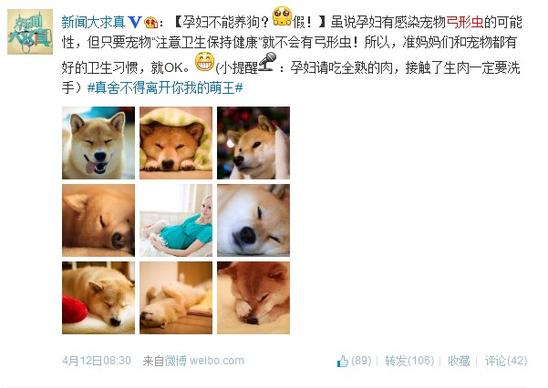Click the grinning emoji after 就OK
The width and height of the screenshot is (548, 388).
(204, 62)
